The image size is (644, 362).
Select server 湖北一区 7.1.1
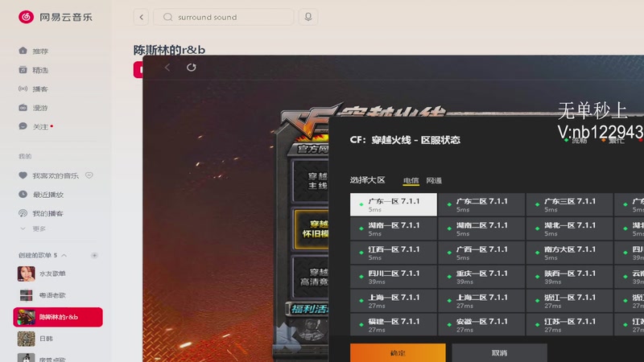coord(570,228)
